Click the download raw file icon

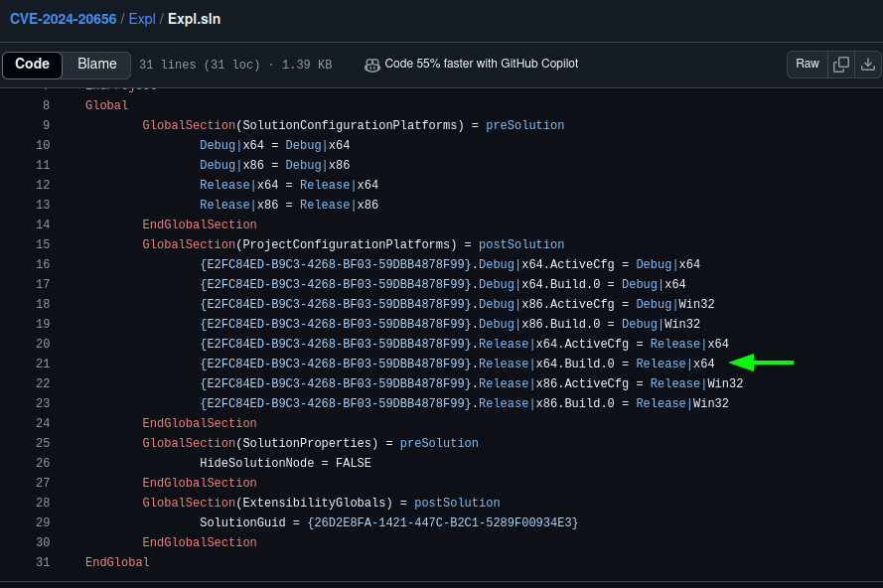pos(868,65)
